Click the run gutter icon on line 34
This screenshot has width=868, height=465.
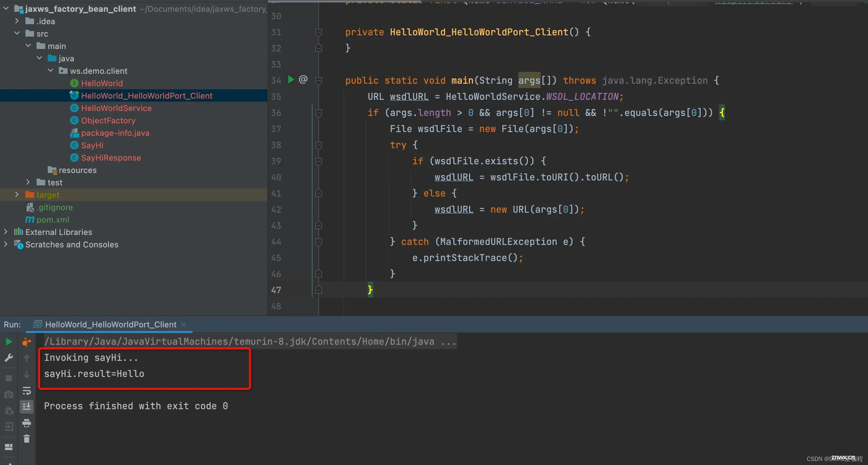[x=291, y=80]
